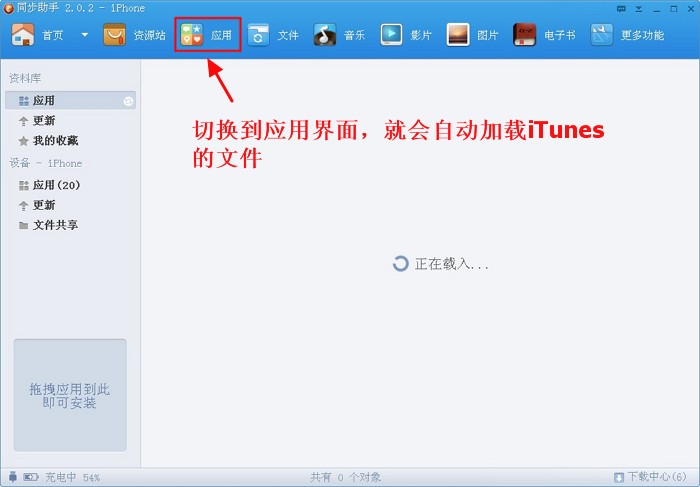Click the device icon in status bar
Image resolution: width=700 pixels, height=487 pixels.
tap(13, 477)
